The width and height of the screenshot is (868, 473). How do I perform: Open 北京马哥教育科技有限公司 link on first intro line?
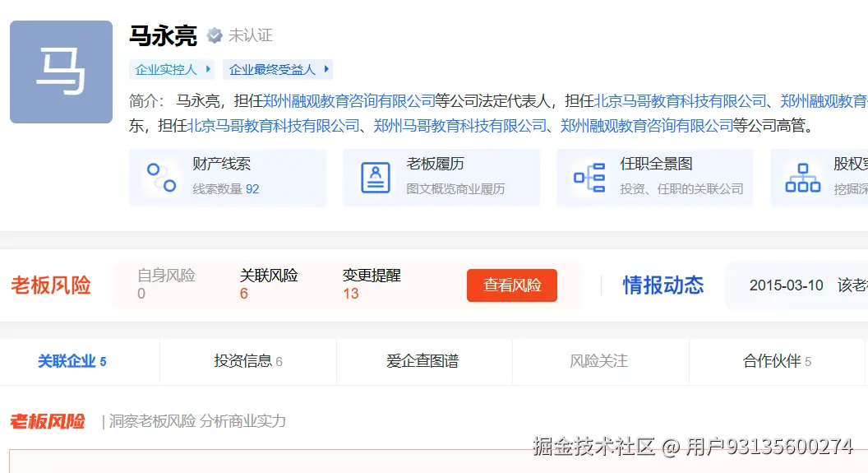point(680,101)
